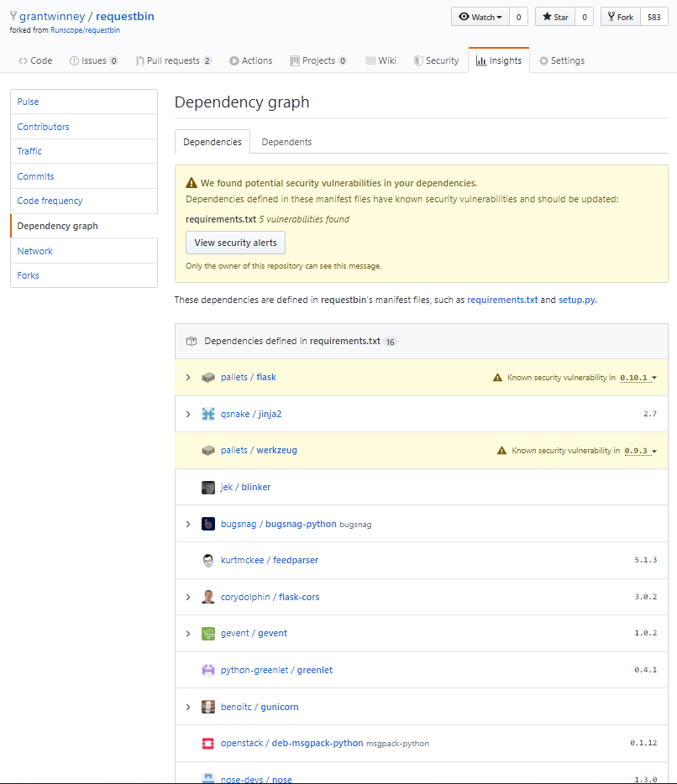This screenshot has width=677, height=784.
Task: Click the bugsnag avatar icon
Action: pyautogui.click(x=208, y=524)
